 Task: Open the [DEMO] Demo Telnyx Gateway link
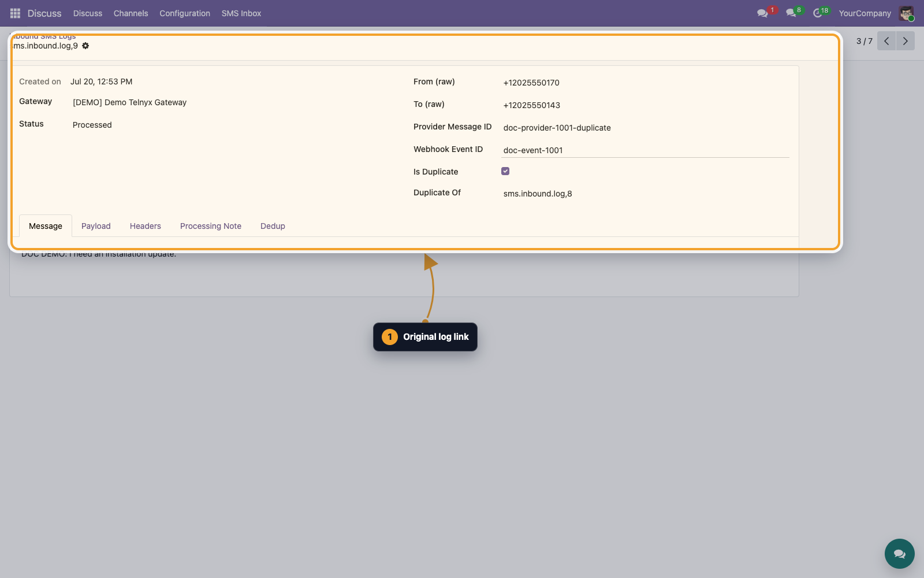pos(130,102)
